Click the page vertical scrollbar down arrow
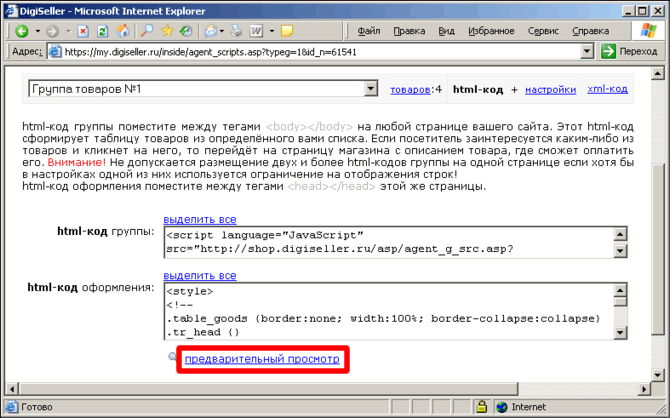Image resolution: width=670 pixels, height=418 pixels. pos(658,375)
